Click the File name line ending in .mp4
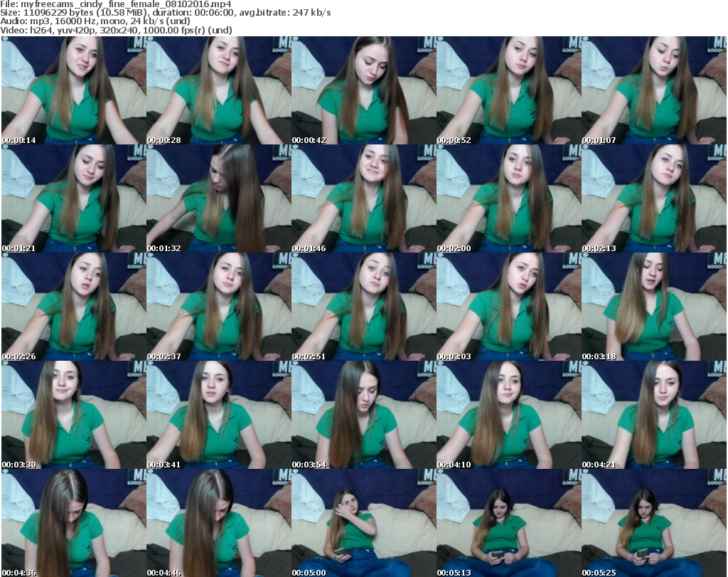This screenshot has height=577, width=728. [116, 4]
